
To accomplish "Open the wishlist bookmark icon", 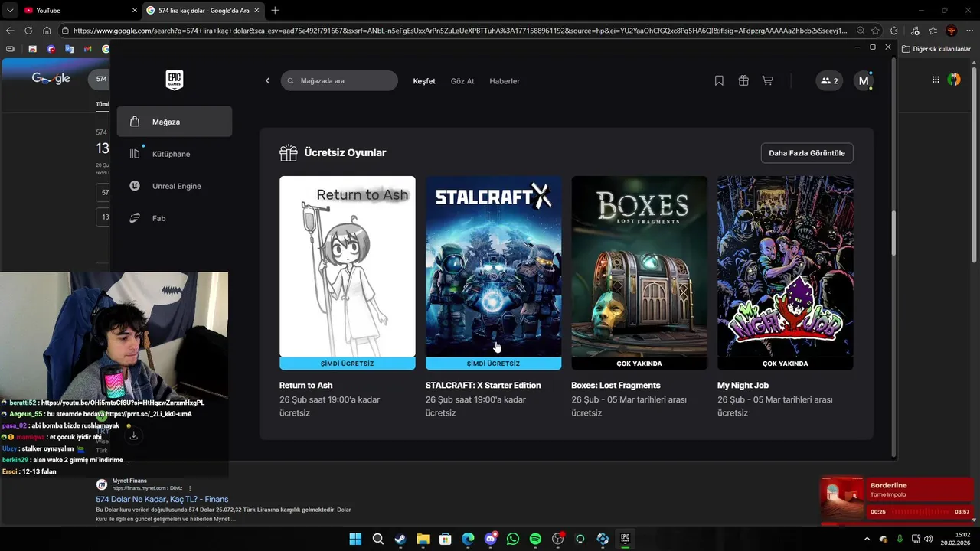I will click(x=719, y=80).
